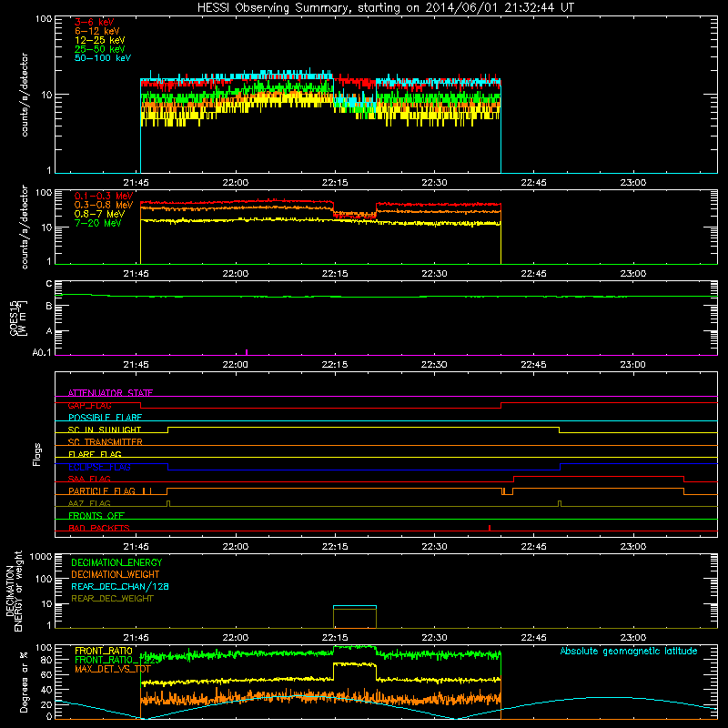Click the A0.1 tick label on GOES axis
The width and height of the screenshot is (728, 728).
click(x=42, y=353)
